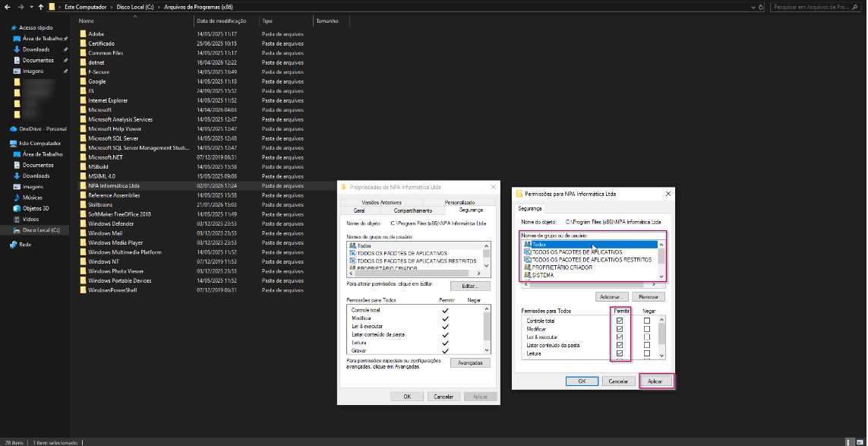Toggle Permitir checkbox for Leitura
Viewport: 868px width, 446px height.
(x=620, y=353)
